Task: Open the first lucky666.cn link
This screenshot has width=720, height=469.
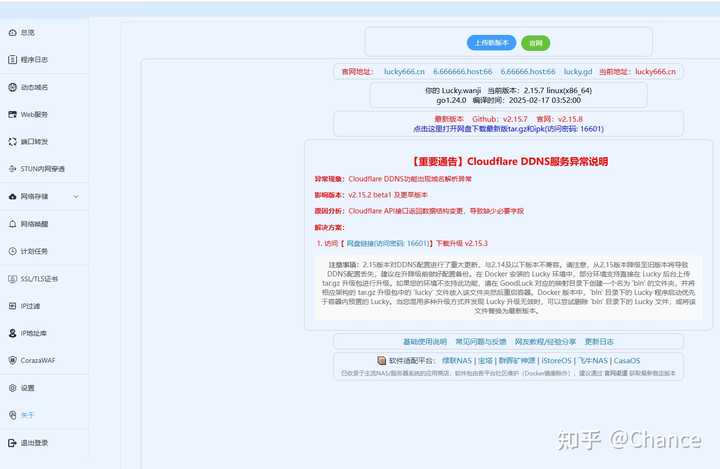Action: pyautogui.click(x=404, y=72)
